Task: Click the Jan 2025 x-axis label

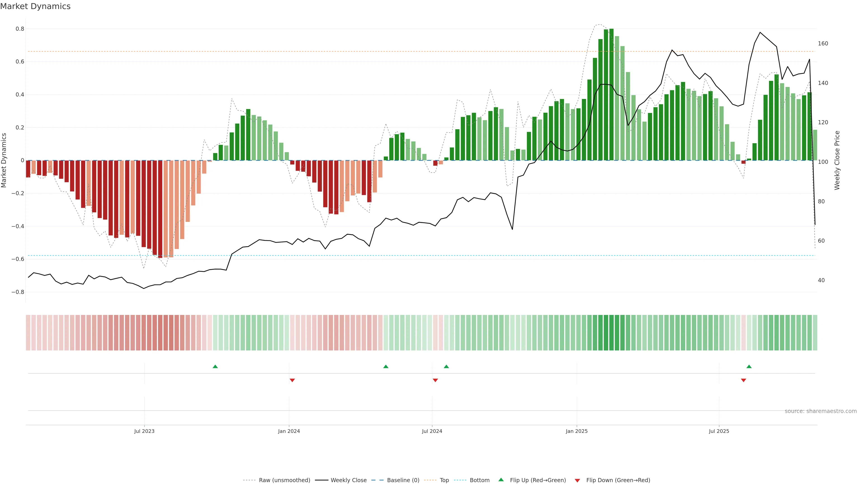Action: (x=577, y=431)
